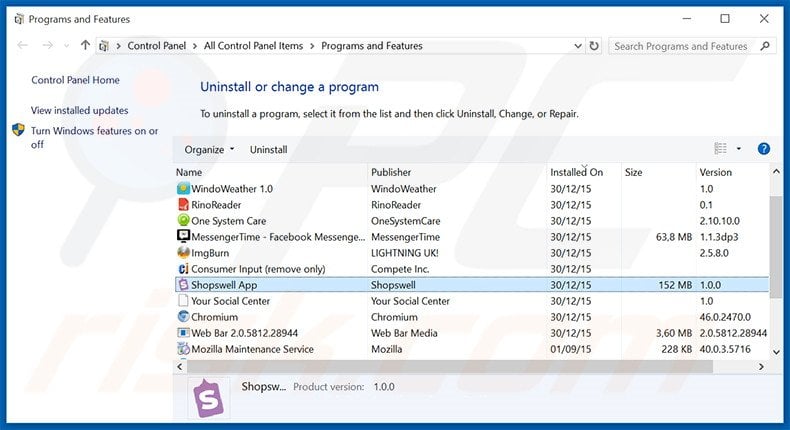Open Turn Windows features on or off
The width and height of the screenshot is (790, 430).
point(94,137)
